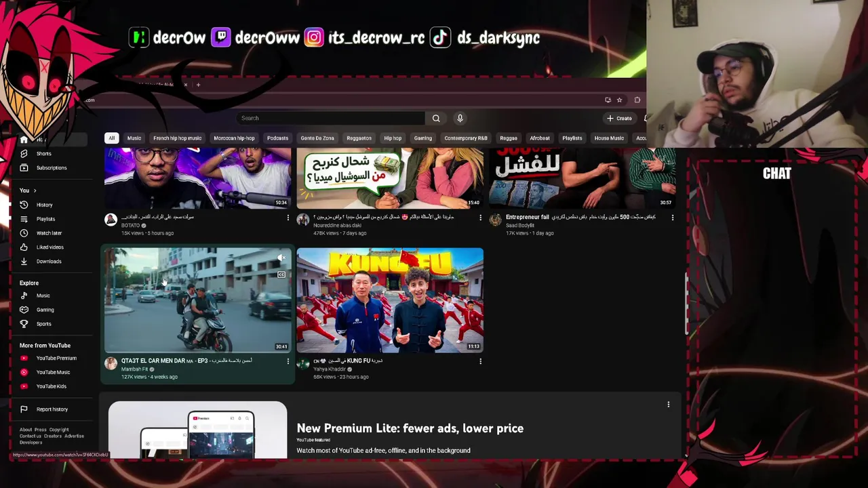Screen dimensions: 868x488
Task: Click install app icon in address bar
Action: click(608, 100)
